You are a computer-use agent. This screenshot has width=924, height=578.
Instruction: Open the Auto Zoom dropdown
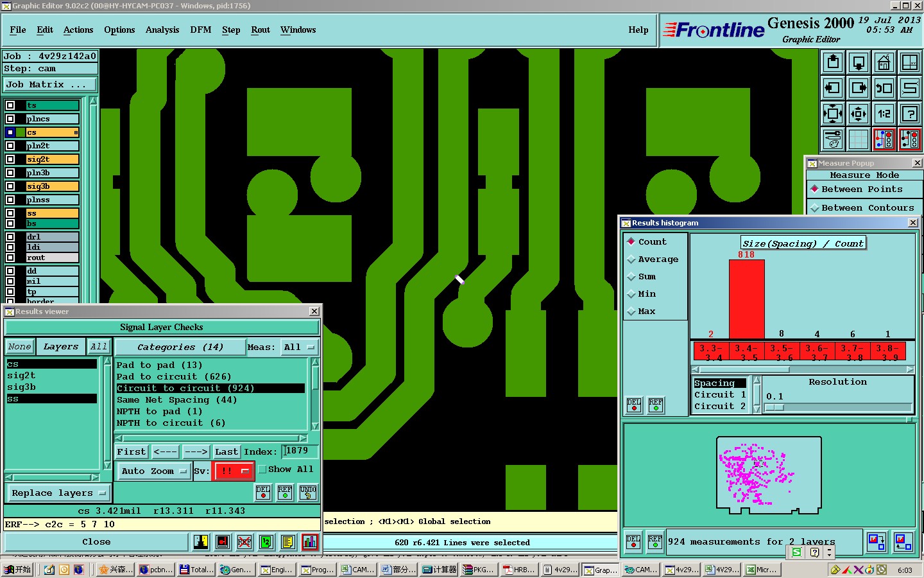154,471
